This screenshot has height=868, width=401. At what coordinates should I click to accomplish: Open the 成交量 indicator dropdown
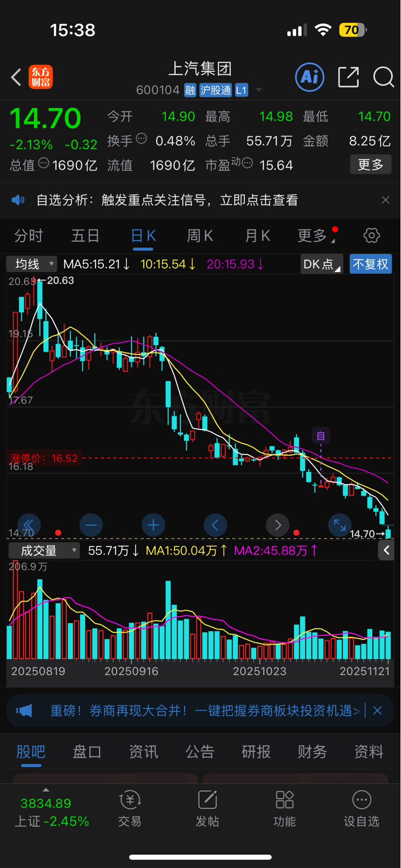(x=44, y=551)
